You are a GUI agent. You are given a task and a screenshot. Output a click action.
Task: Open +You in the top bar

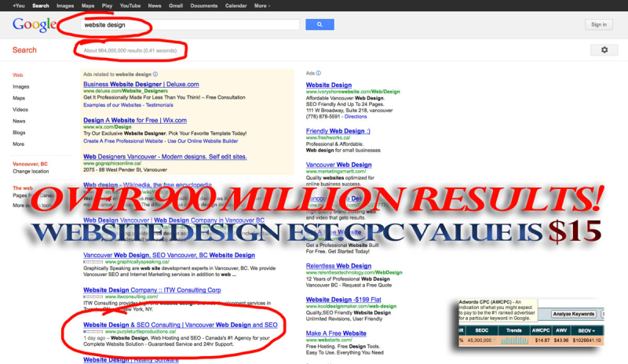point(18,5)
